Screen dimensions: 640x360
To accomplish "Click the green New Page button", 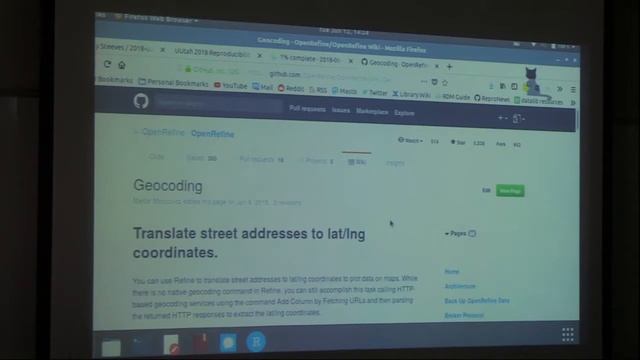I will (510, 191).
